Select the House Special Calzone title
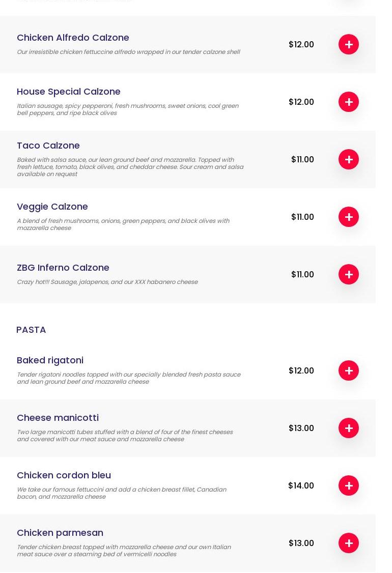392x573 pixels. tap(69, 92)
